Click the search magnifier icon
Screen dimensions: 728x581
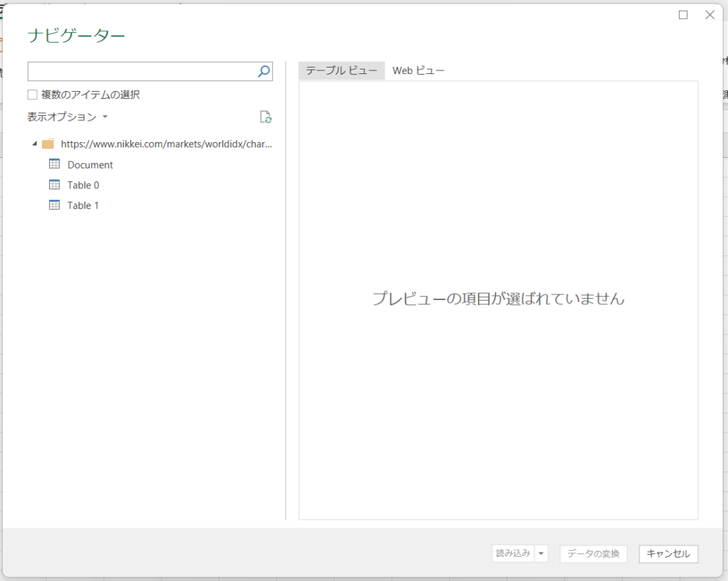264,71
